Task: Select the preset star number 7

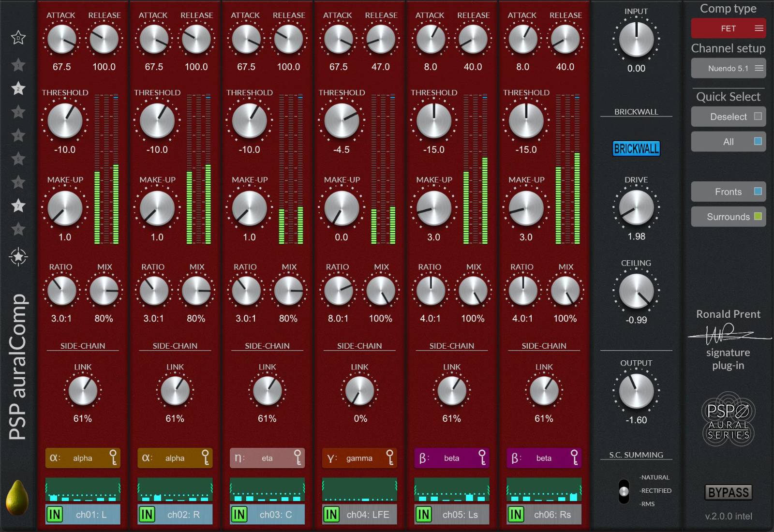Action: [18, 206]
